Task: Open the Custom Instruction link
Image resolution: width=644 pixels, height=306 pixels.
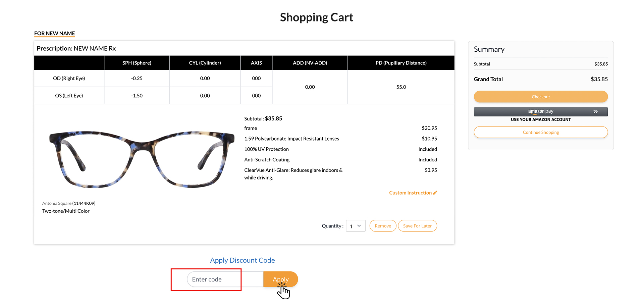Action: 410,193
